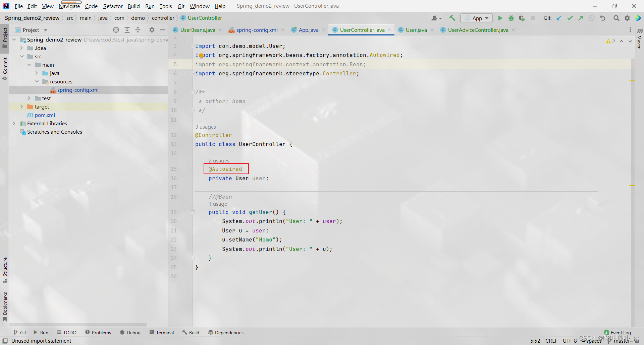Run the App configuration
The image size is (644, 345).
(x=500, y=18)
